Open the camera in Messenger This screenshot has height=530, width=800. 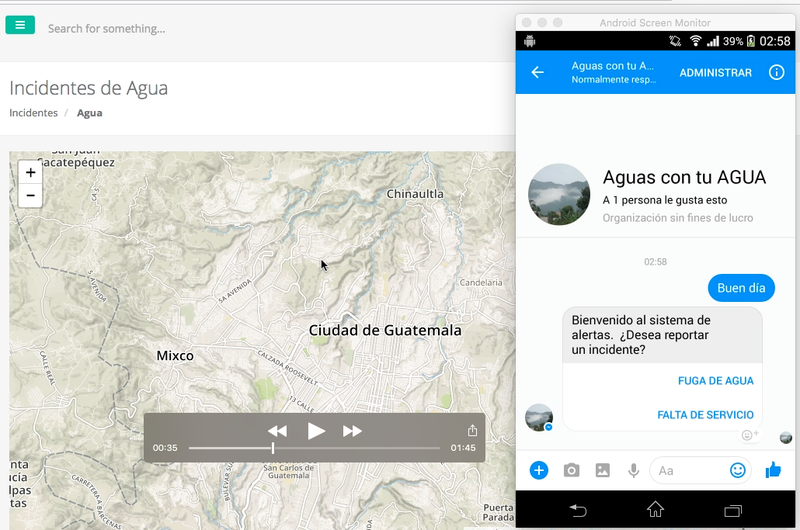pos(571,470)
